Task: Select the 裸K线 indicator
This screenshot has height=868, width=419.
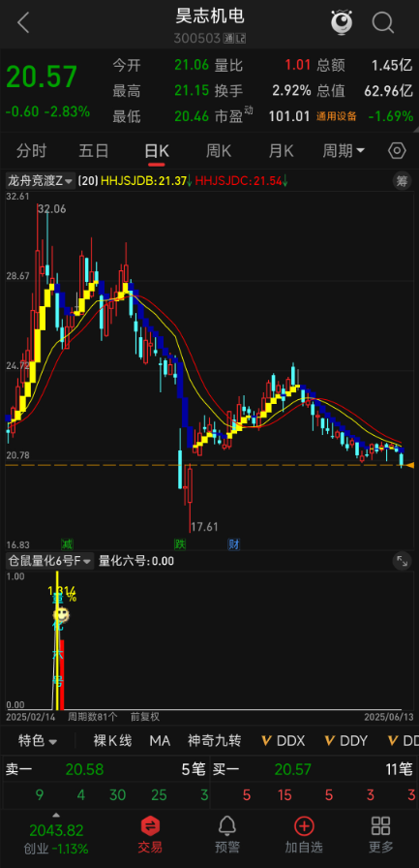Action: click(x=112, y=741)
